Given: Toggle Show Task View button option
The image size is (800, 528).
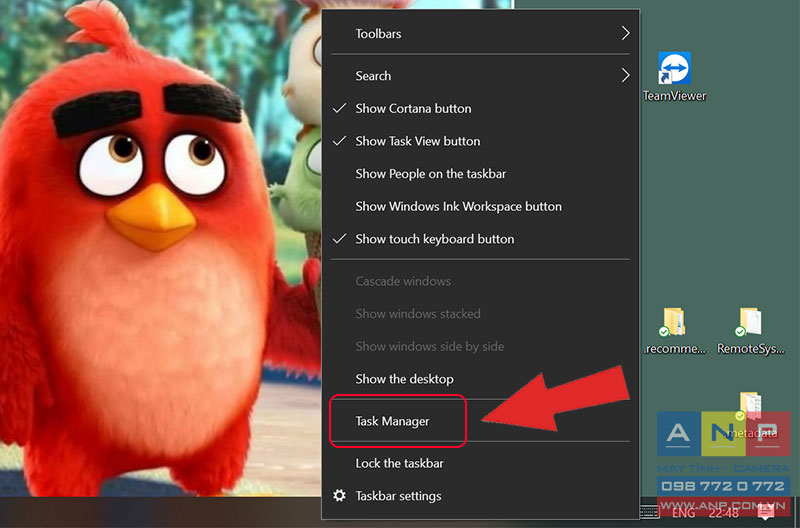Looking at the screenshot, I should pos(480,141).
